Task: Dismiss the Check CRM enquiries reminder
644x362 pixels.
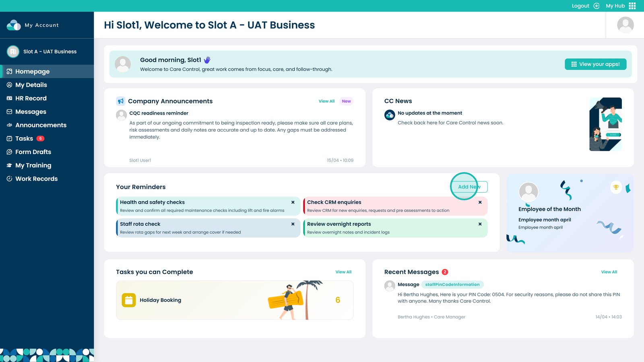Action: 480,202
